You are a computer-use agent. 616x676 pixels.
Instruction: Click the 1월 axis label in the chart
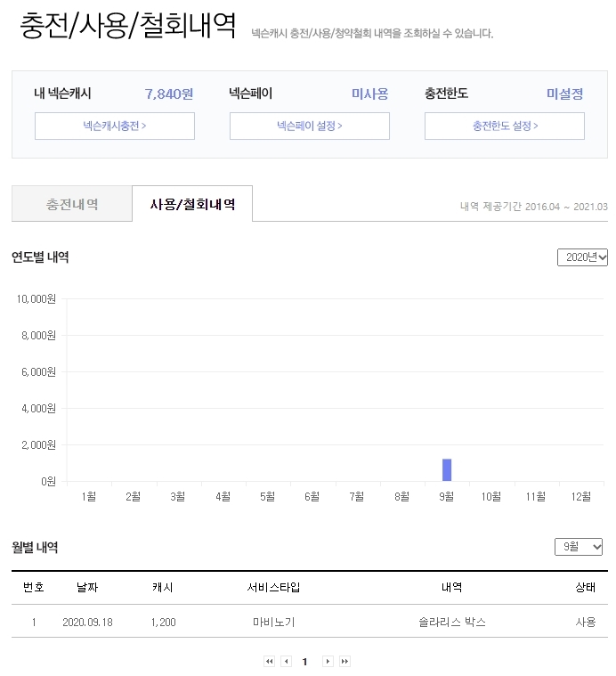[x=89, y=496]
